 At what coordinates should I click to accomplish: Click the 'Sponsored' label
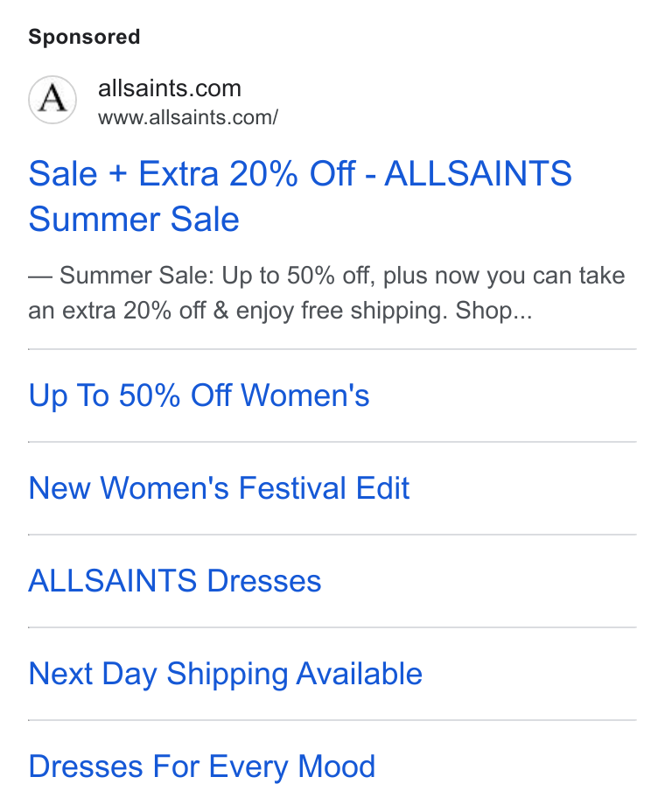click(x=84, y=37)
